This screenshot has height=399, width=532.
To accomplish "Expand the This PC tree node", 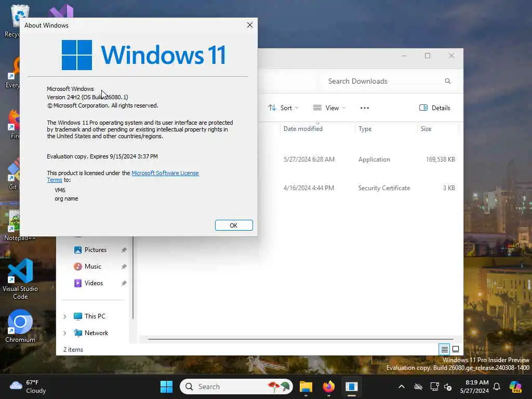I will pyautogui.click(x=65, y=316).
